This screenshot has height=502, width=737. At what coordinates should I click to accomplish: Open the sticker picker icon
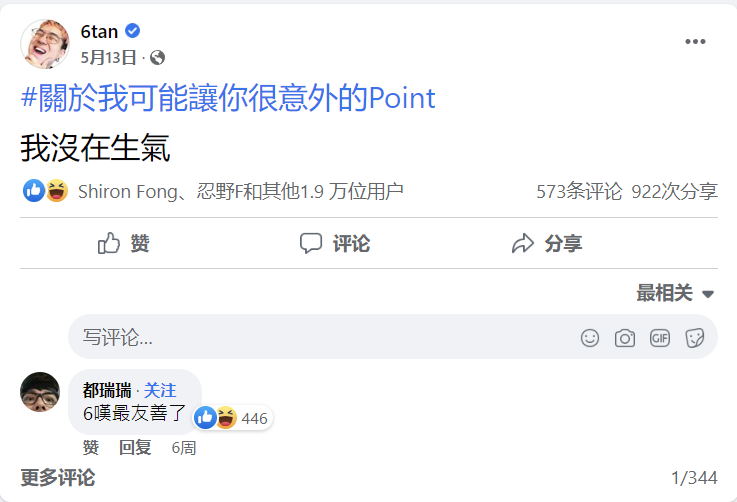point(695,338)
